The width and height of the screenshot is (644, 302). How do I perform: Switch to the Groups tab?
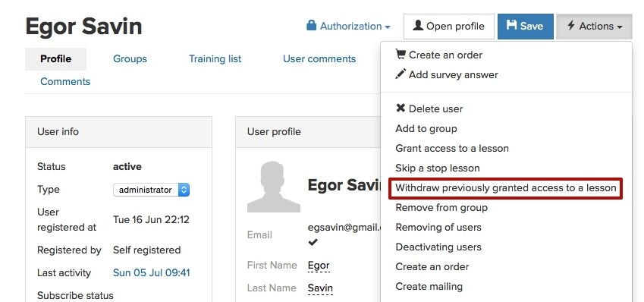[x=130, y=58]
